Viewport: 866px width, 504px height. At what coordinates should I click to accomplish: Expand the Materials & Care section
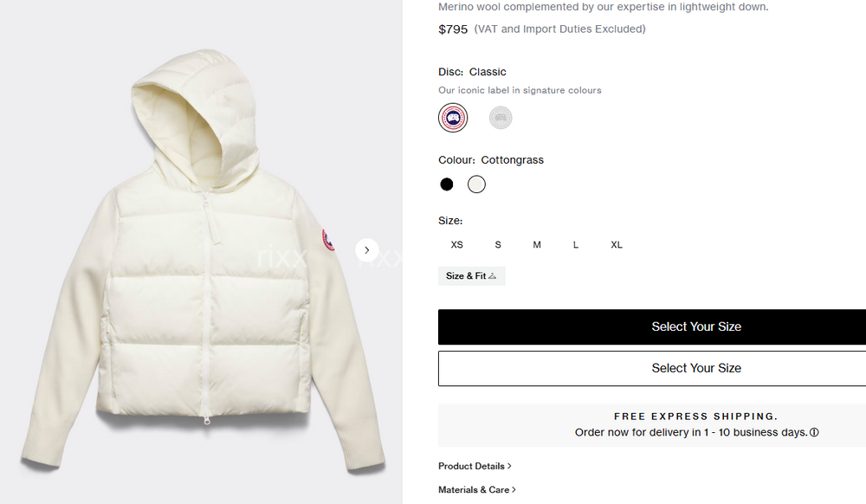477,489
